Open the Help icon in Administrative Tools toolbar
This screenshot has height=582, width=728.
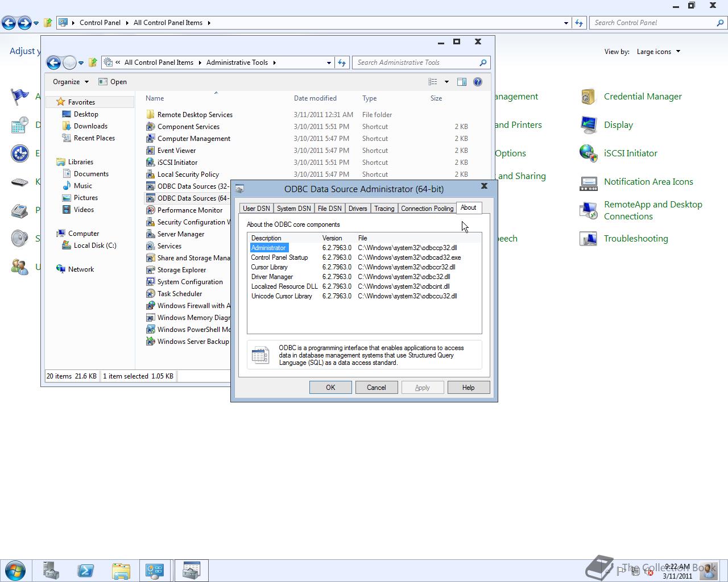click(478, 82)
